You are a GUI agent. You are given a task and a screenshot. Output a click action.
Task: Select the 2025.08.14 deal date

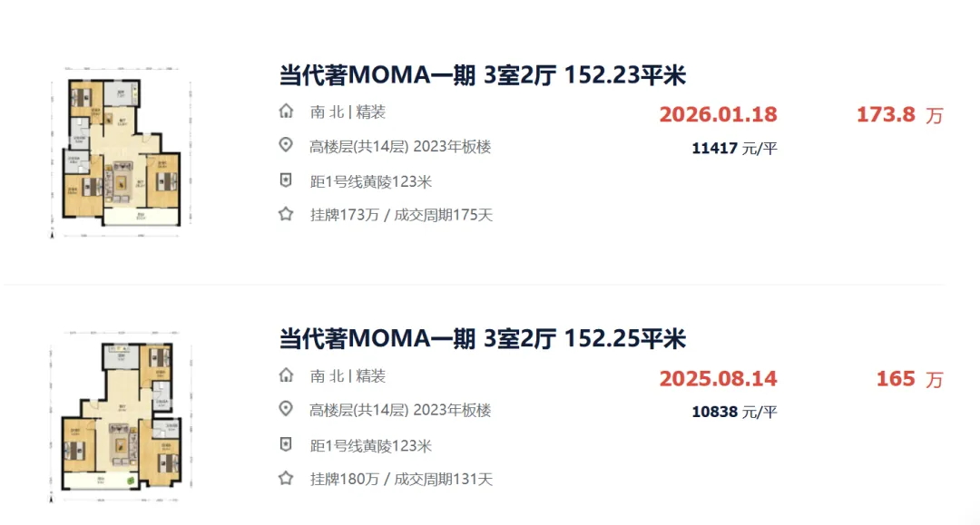point(718,378)
